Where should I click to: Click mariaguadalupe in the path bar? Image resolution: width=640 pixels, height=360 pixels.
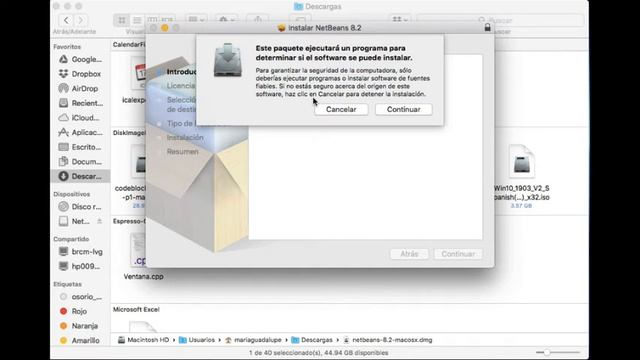pyautogui.click(x=253, y=340)
